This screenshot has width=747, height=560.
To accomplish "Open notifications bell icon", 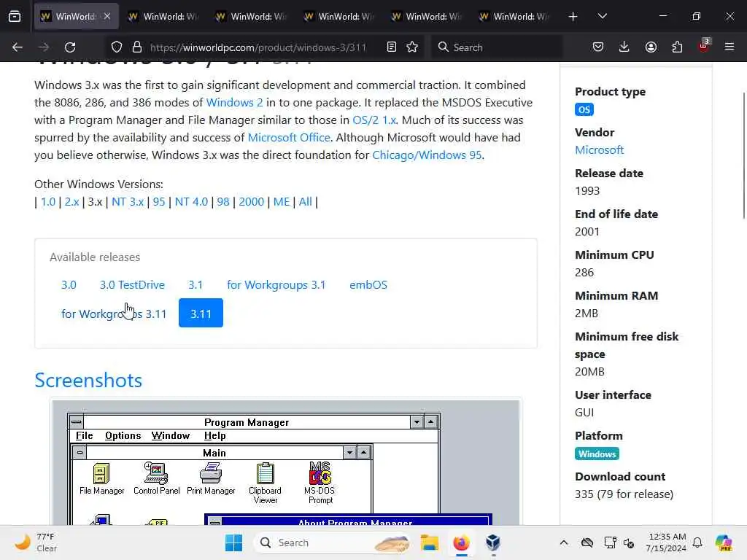I will point(697,542).
